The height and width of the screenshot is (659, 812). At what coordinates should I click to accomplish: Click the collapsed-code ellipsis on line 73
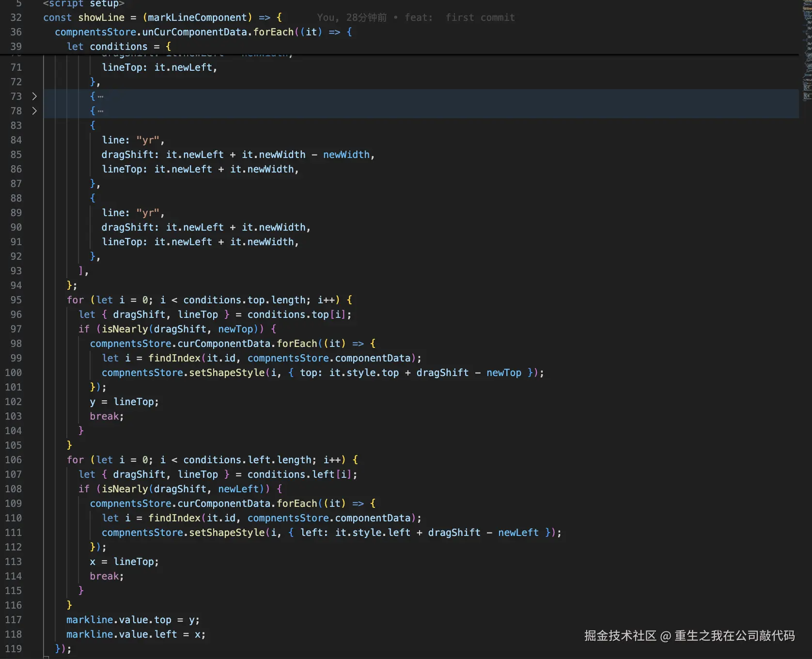click(x=100, y=97)
